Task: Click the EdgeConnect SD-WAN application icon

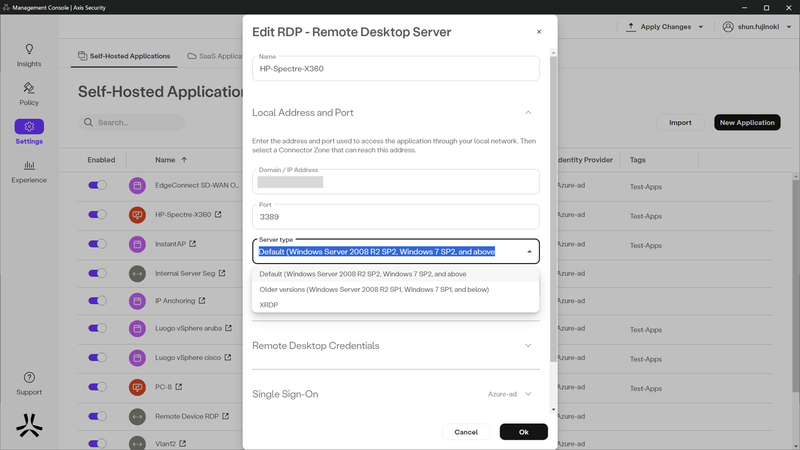Action: (x=138, y=186)
